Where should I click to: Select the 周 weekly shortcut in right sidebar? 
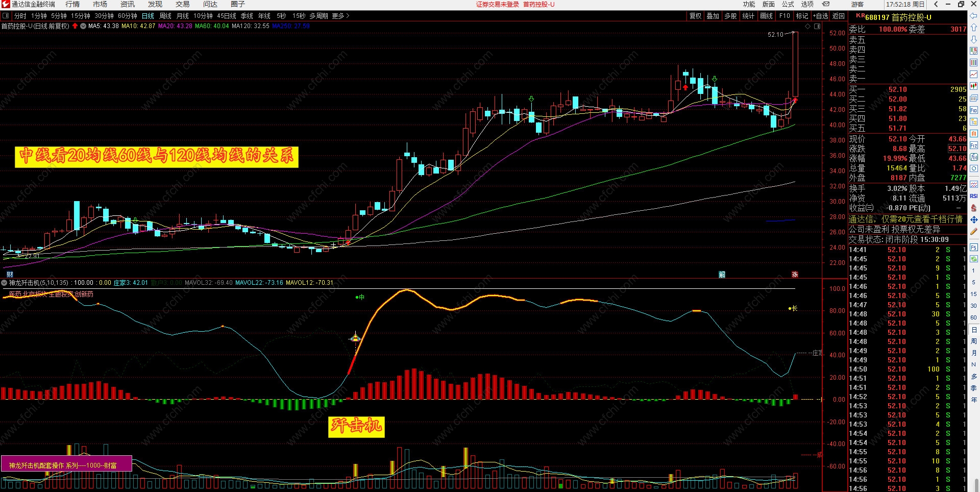974,341
